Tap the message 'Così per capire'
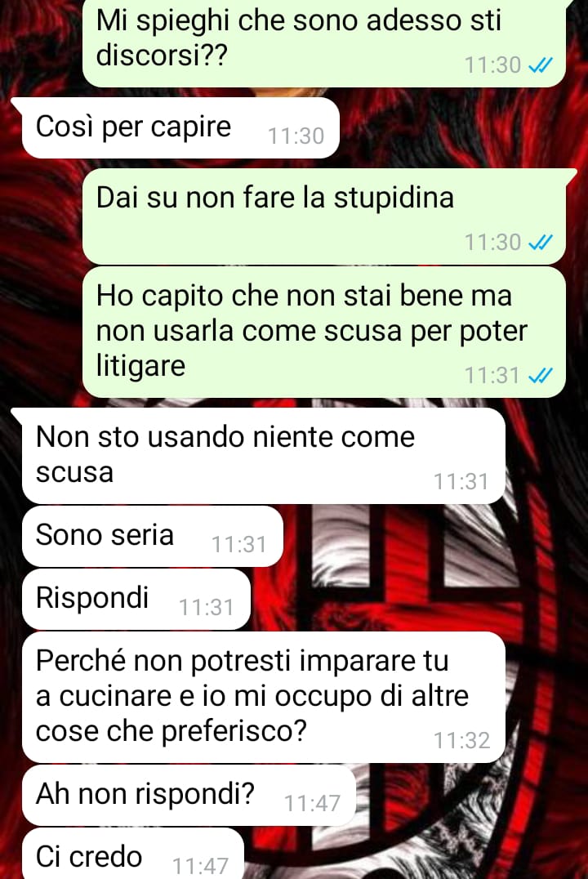The width and height of the screenshot is (588, 879). [180, 127]
